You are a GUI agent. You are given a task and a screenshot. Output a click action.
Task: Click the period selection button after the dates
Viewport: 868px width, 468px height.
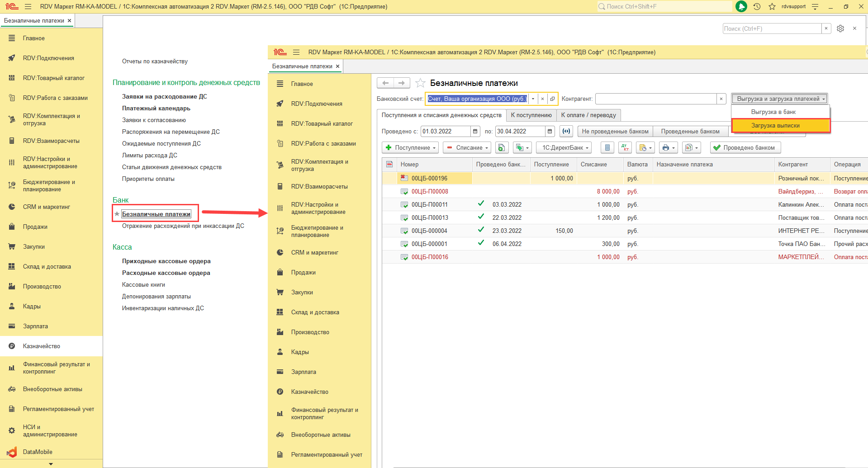pyautogui.click(x=566, y=132)
